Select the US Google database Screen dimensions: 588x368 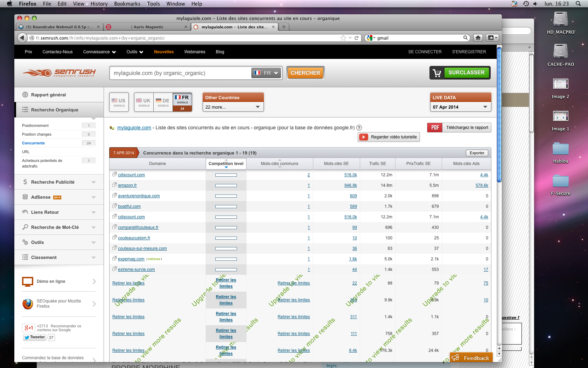point(119,102)
